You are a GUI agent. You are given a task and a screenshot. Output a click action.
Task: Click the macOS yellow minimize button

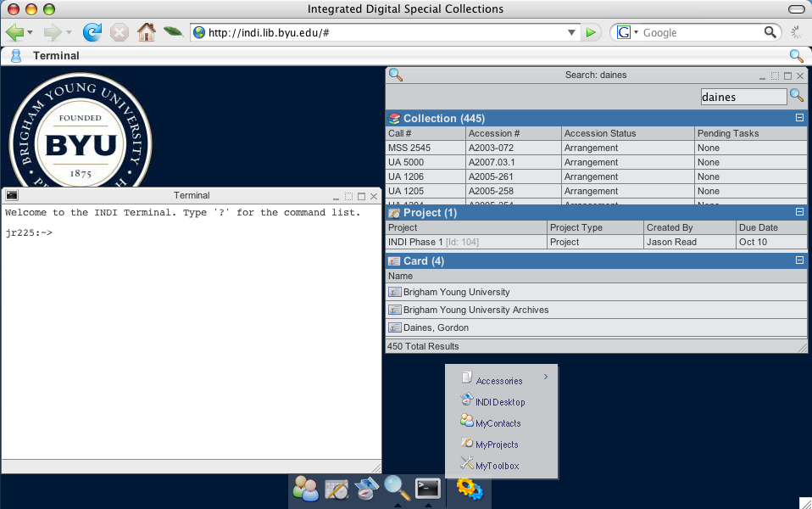pos(31,8)
